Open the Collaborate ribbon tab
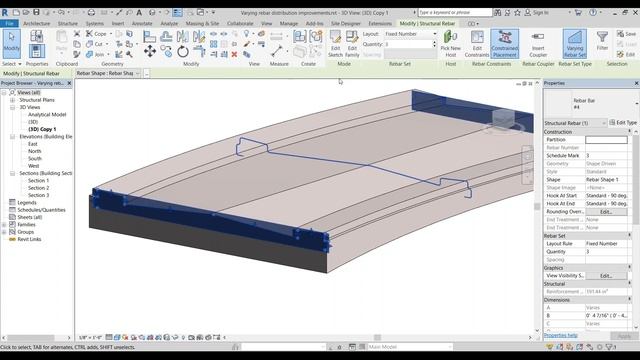 pos(240,24)
